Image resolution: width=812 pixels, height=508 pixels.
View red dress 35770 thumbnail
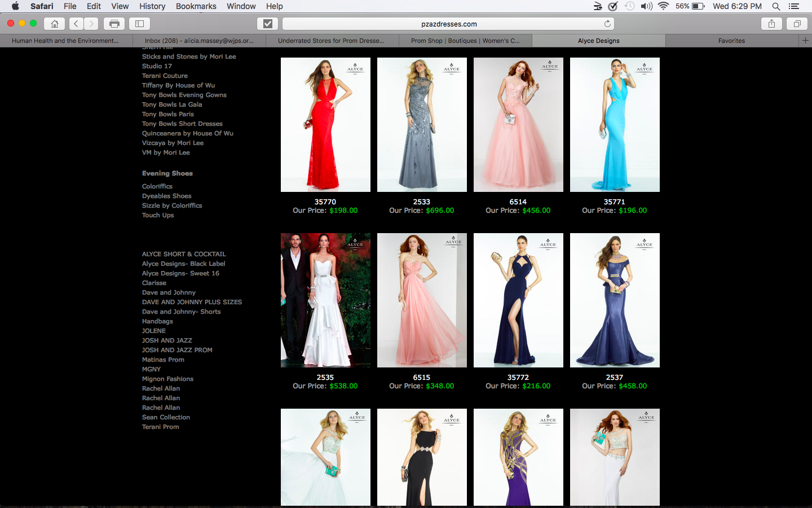pyautogui.click(x=325, y=125)
